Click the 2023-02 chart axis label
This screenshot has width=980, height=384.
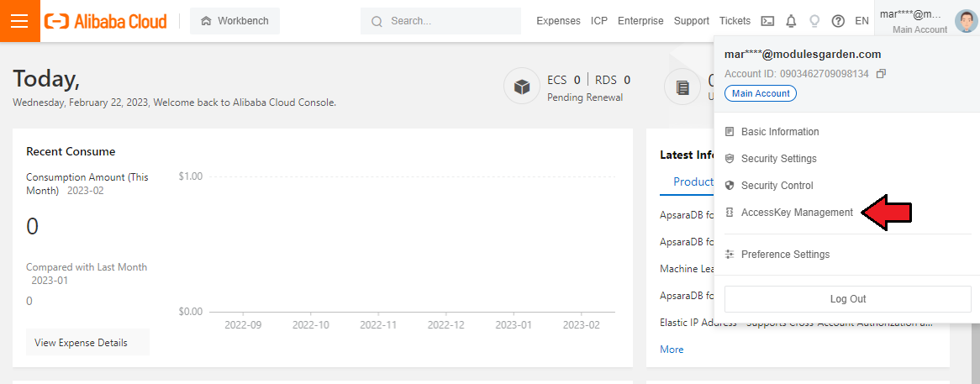coord(582,325)
